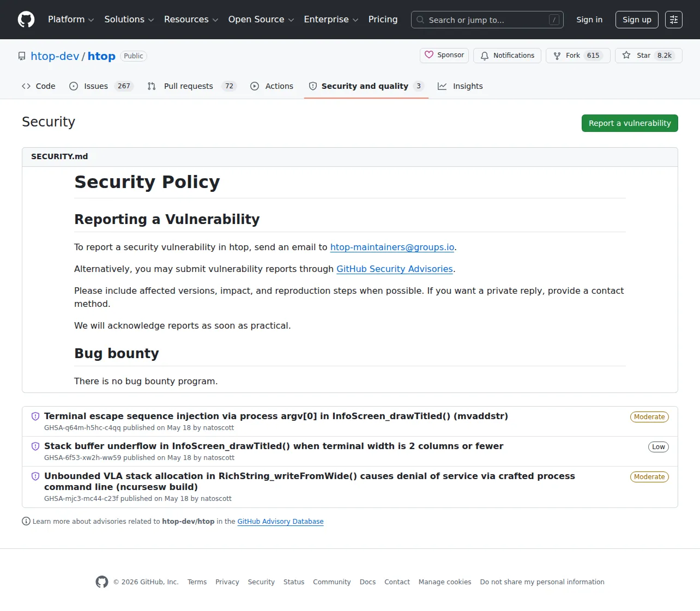Click the footer GitHub logo
The image size is (700, 611).
tap(102, 582)
